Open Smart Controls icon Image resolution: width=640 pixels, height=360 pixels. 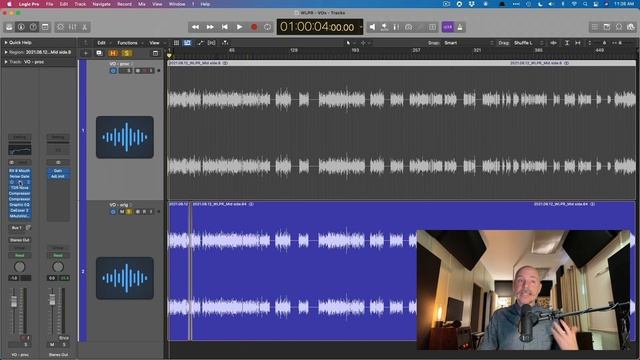[60, 27]
